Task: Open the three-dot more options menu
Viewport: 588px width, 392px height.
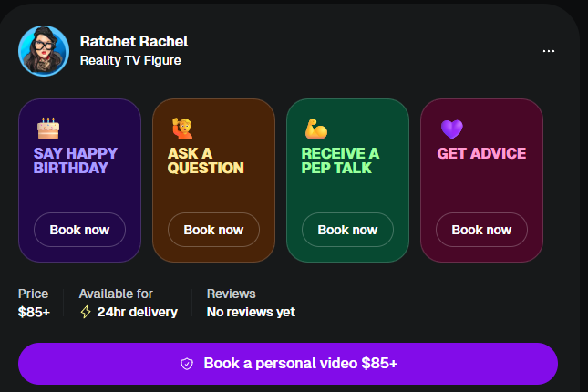Action: (x=549, y=51)
